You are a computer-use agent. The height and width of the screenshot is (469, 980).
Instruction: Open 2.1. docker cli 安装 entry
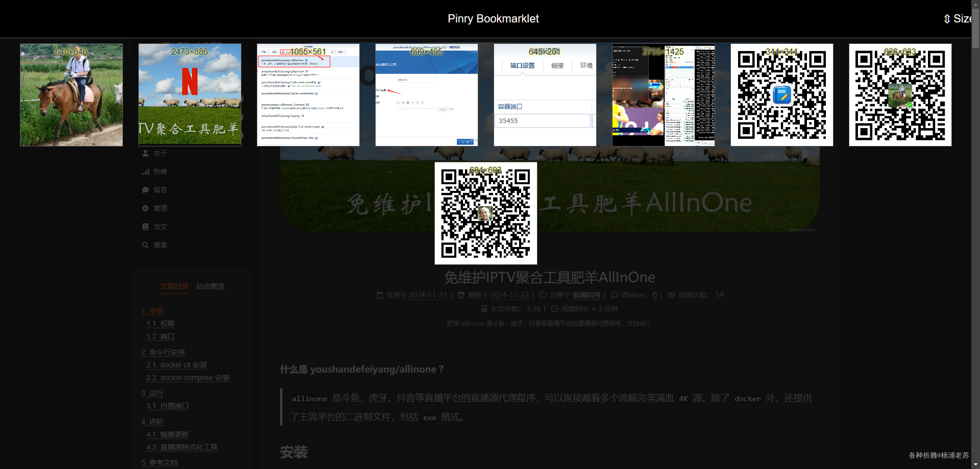coord(177,365)
